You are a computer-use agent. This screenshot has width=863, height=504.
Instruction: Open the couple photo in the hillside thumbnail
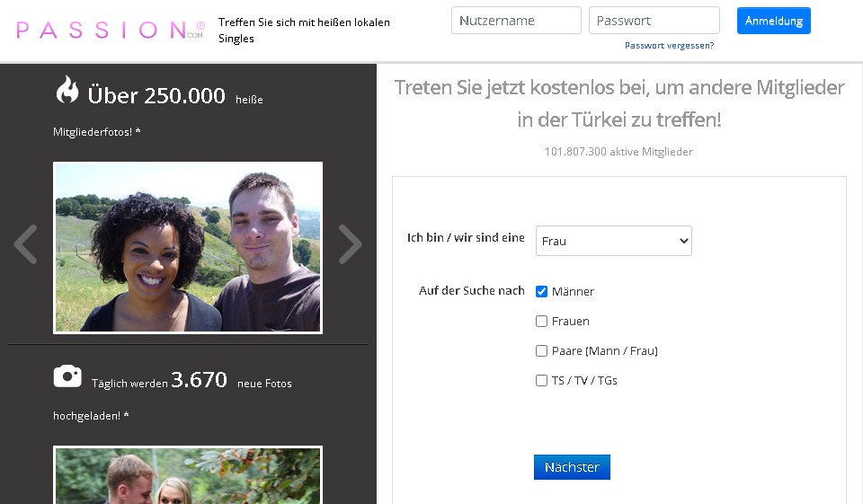pyautogui.click(x=188, y=247)
